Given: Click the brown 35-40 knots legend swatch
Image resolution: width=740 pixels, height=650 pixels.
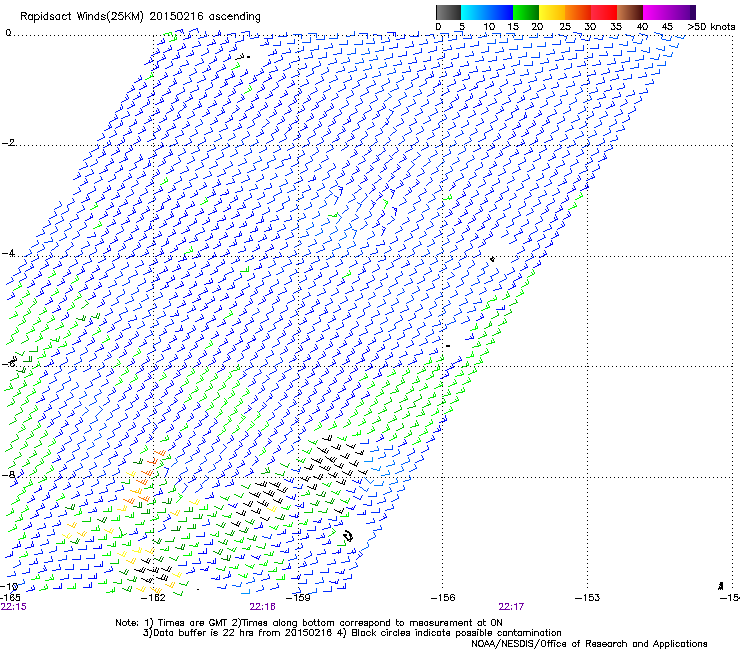Looking at the screenshot, I should pos(630,12).
